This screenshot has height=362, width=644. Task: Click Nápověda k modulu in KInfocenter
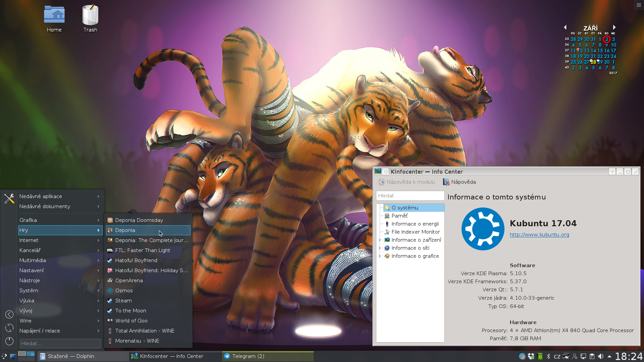click(x=407, y=182)
